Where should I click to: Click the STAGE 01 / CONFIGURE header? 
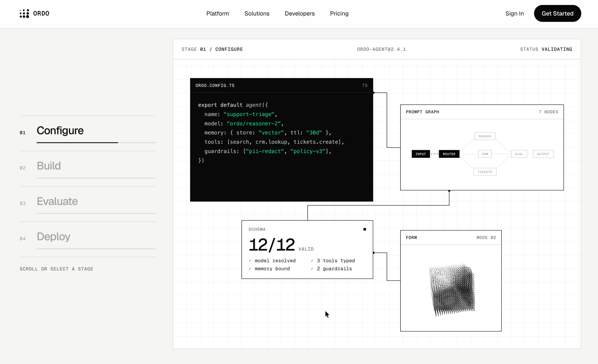(x=212, y=49)
